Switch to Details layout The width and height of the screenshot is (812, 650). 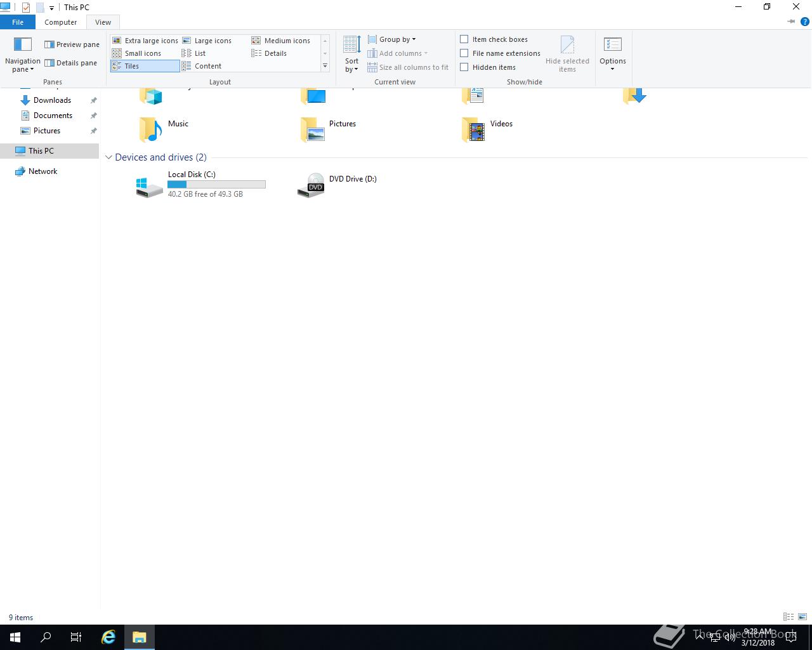(269, 53)
